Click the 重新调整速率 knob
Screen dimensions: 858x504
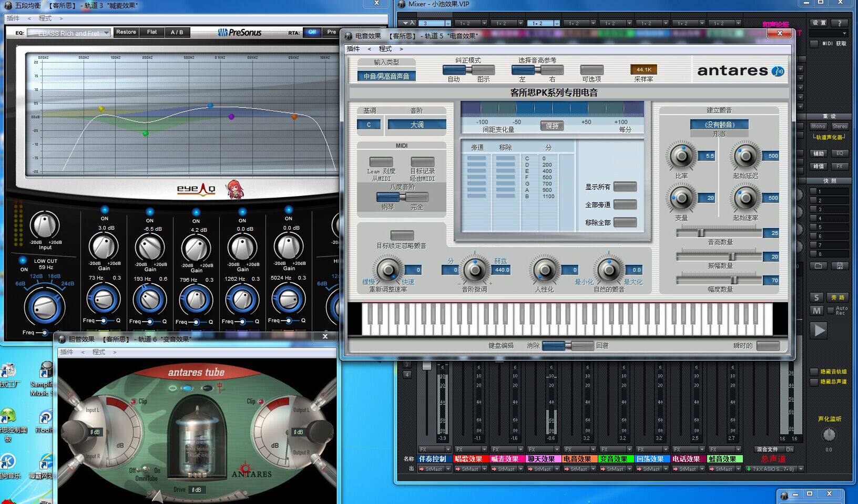[x=389, y=270]
